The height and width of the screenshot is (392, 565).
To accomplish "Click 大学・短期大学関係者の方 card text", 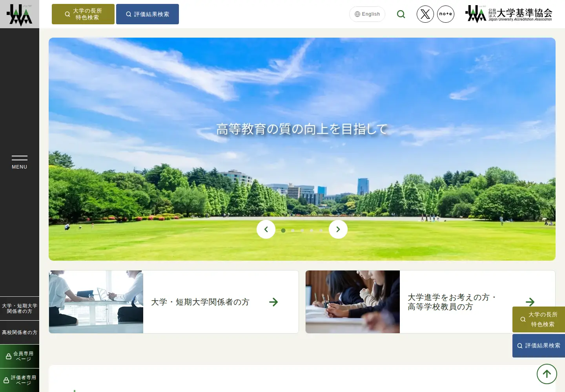I will [200, 302].
